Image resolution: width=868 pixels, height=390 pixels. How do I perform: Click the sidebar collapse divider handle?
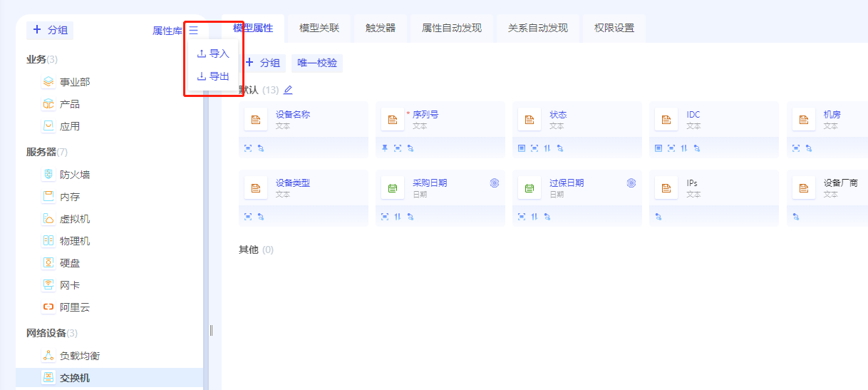pos(211,330)
